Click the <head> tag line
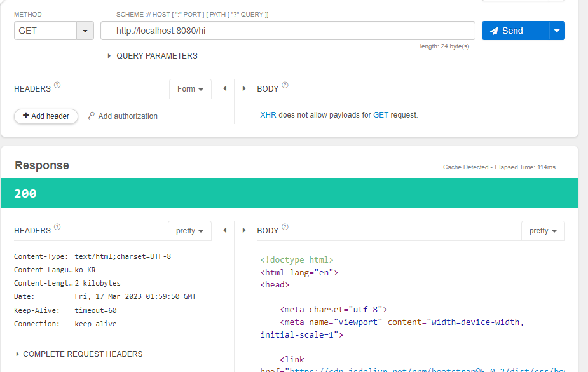588x372 pixels. [x=275, y=285]
